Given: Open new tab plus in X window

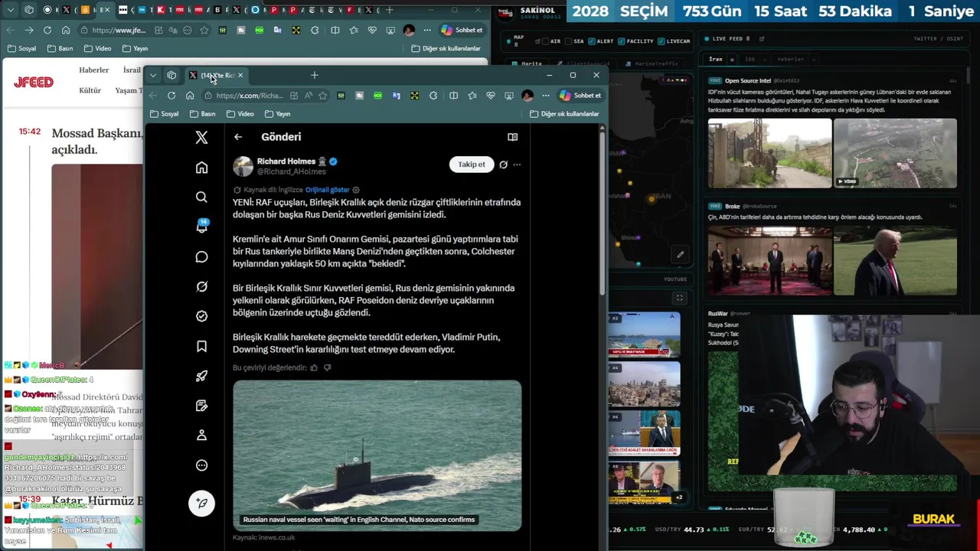Looking at the screenshot, I should (x=314, y=75).
